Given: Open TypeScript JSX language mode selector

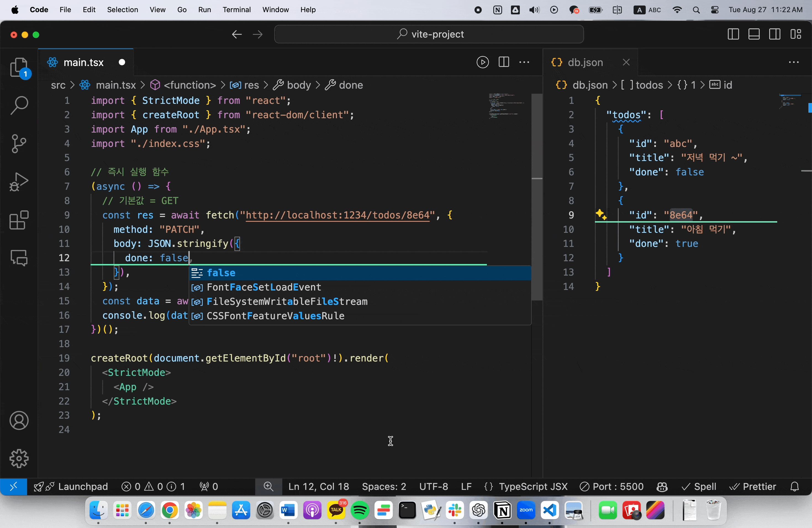Looking at the screenshot, I should point(533,486).
